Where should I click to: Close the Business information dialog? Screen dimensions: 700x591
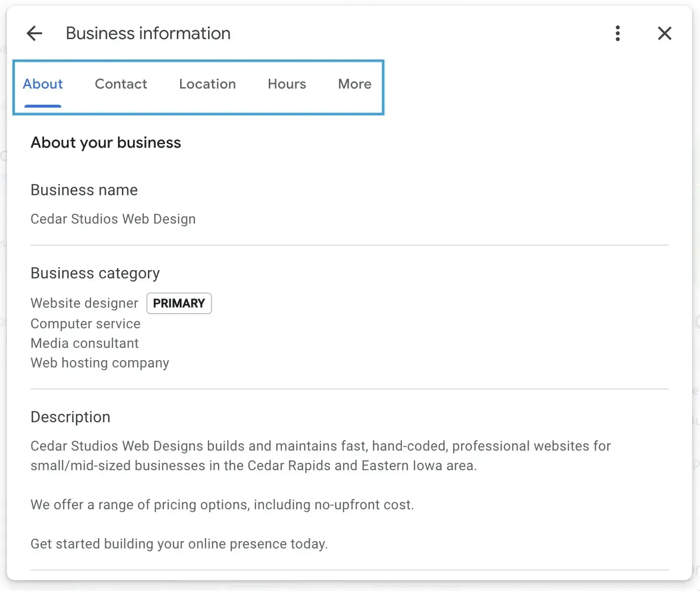point(664,33)
